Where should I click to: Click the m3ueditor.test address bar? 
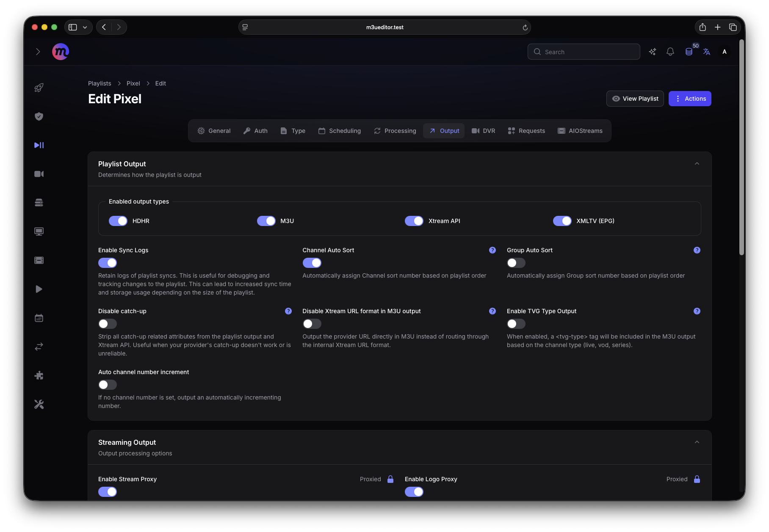[384, 27]
